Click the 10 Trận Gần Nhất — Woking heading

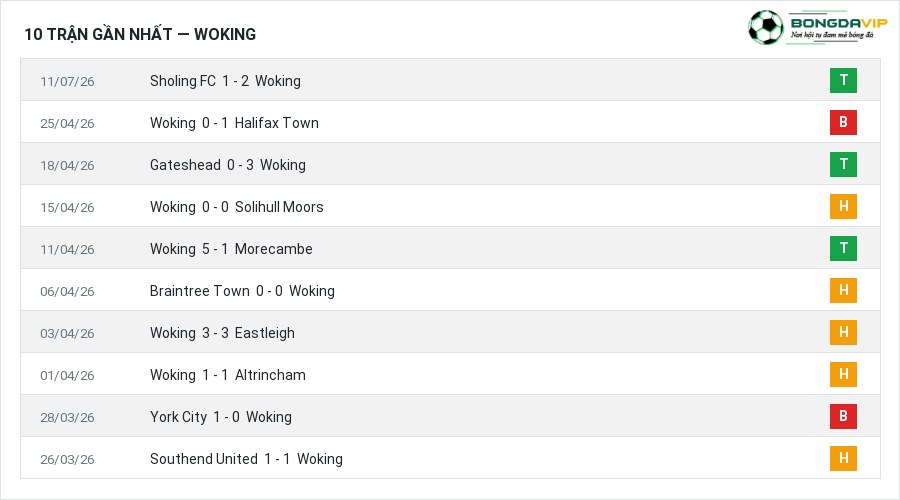tap(140, 34)
